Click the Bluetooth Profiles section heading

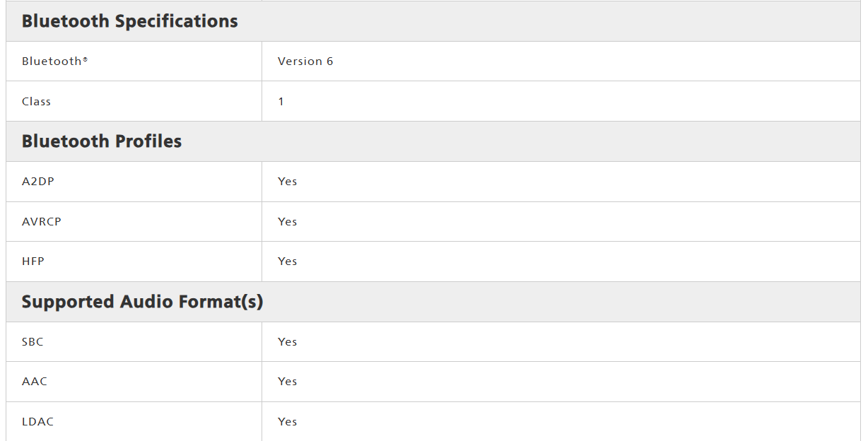point(102,141)
